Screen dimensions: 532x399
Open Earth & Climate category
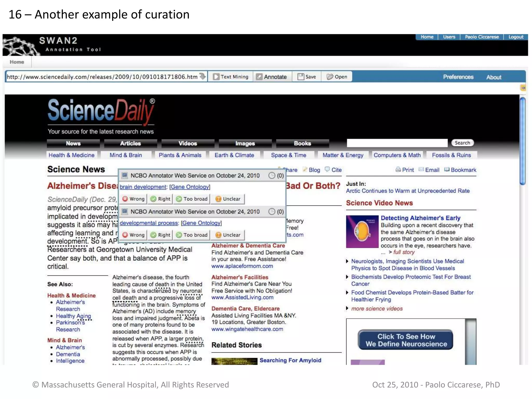234,155
